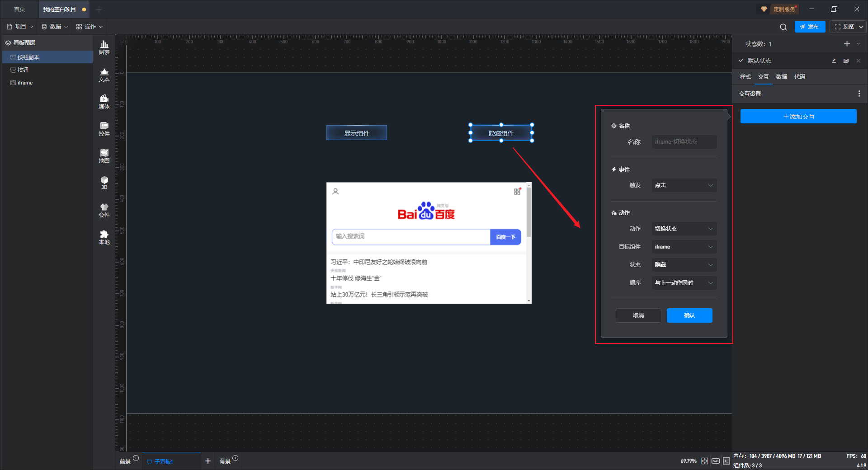Click the search magnifier icon in toolbar
This screenshot has height=470, width=868.
coord(783,27)
